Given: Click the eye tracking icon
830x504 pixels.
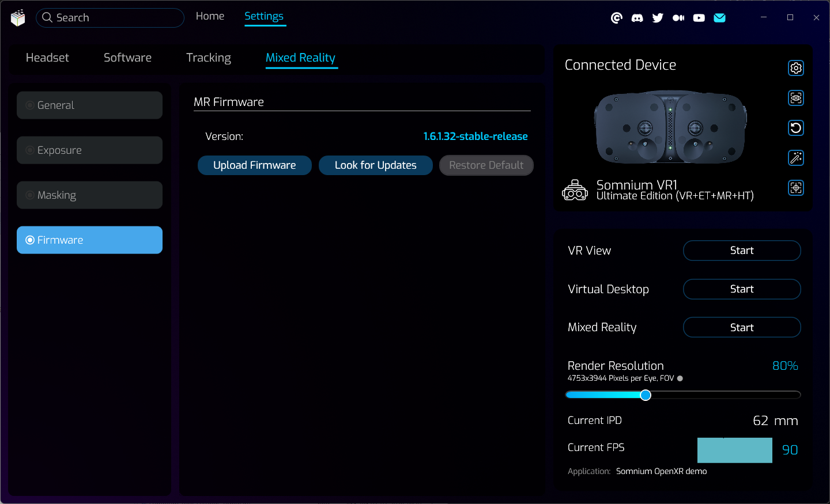Looking at the screenshot, I should [795, 98].
